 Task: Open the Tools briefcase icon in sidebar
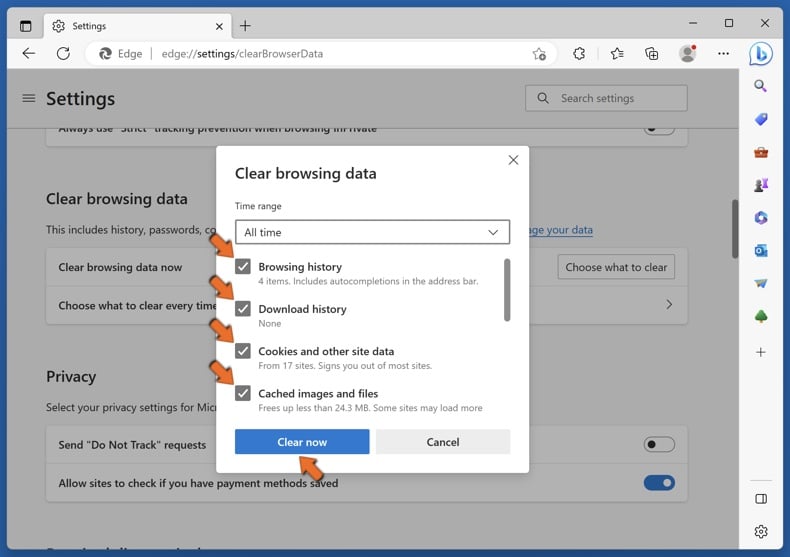[761, 152]
